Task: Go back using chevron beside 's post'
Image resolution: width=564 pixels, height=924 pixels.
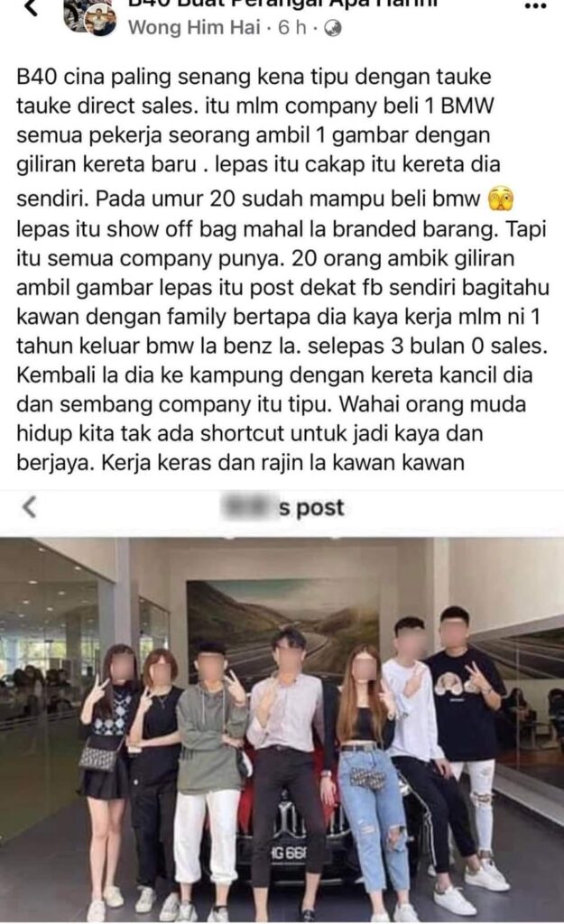Action: coord(30,507)
